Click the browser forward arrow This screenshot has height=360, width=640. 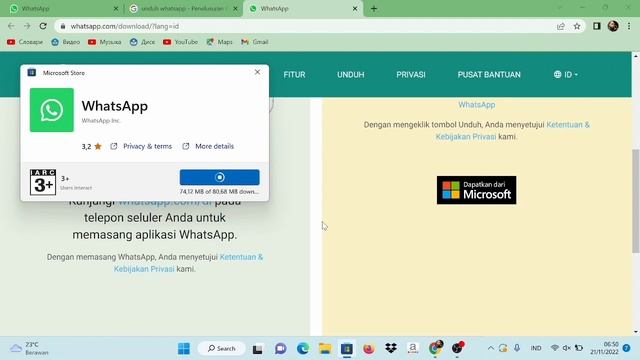27,26
